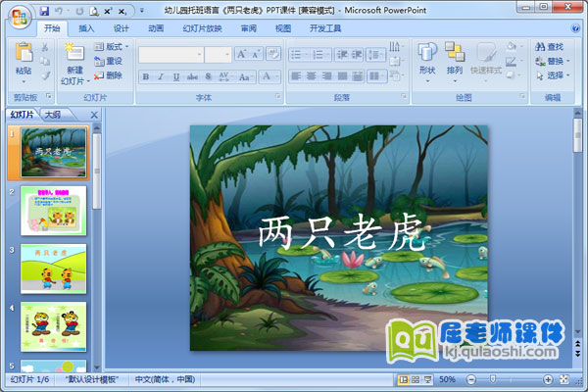Clear all formatting icon

click(x=273, y=54)
